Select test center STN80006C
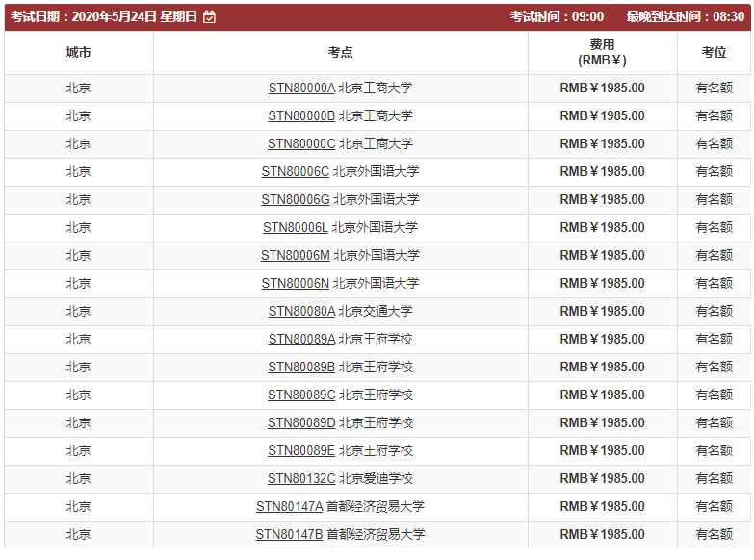The width and height of the screenshot is (754, 560). click(295, 172)
